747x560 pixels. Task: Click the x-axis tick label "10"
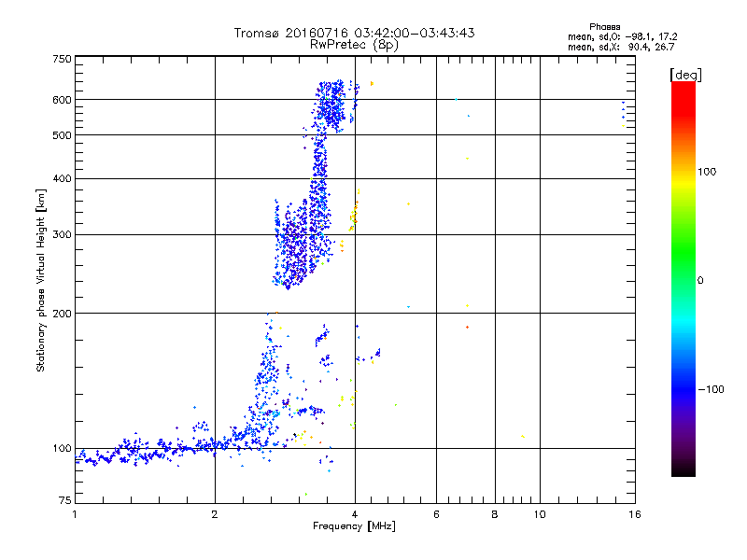coord(540,514)
